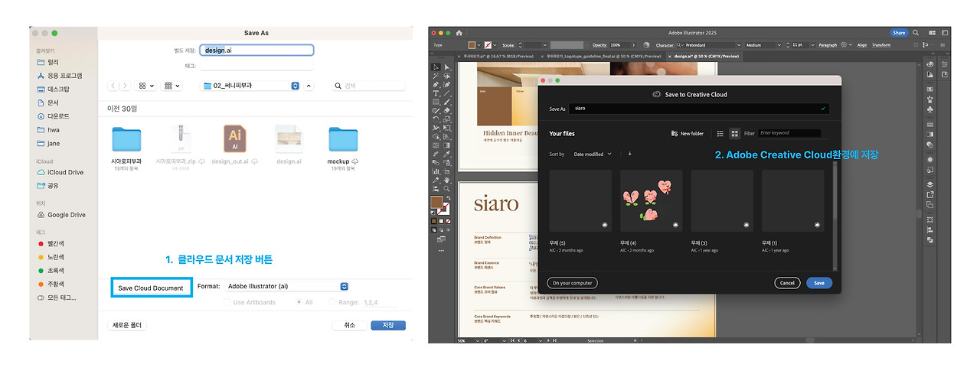The width and height of the screenshot is (980, 374).
Task: Open Asset Export panel icon in right dock
Action: tap(929, 194)
